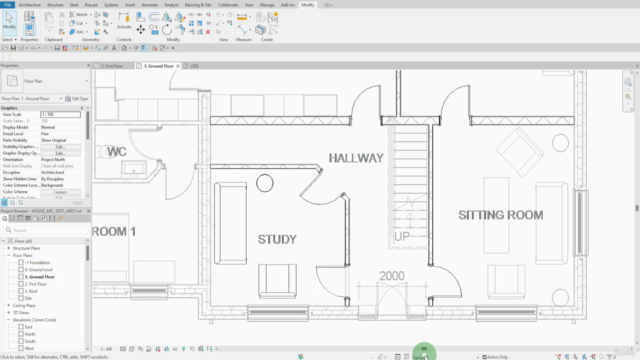The height and width of the screenshot is (360, 640).
Task: Click the Visual Style icon in view control bar
Action: click(x=131, y=349)
